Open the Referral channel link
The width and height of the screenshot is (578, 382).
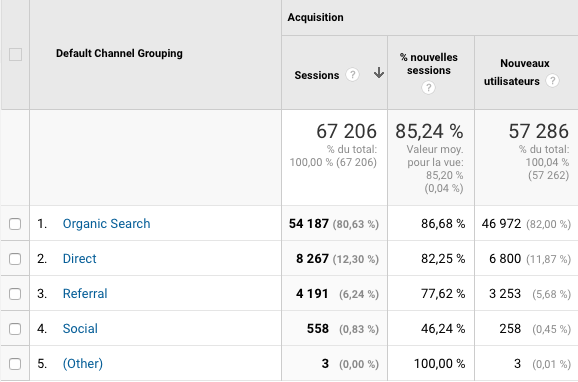point(85,294)
